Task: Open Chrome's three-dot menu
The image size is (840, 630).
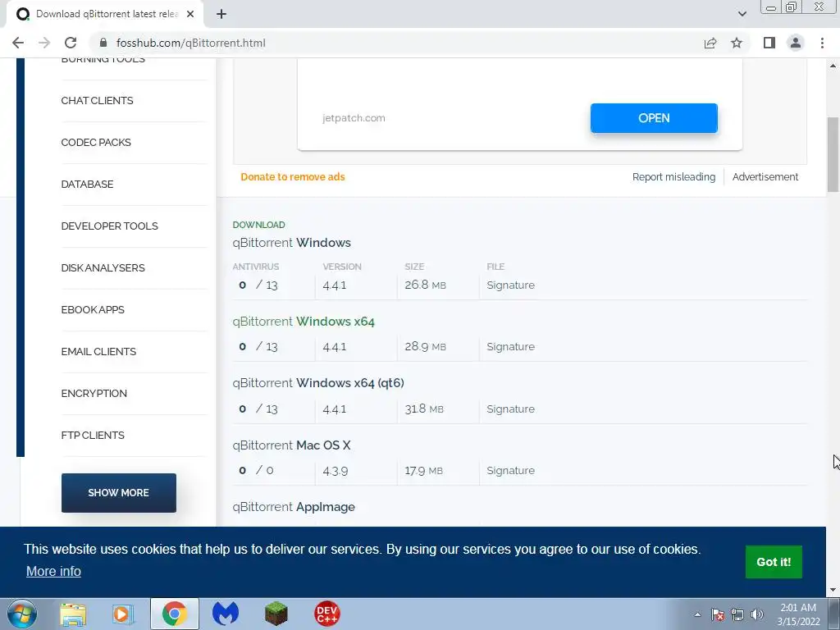Action: (x=822, y=43)
